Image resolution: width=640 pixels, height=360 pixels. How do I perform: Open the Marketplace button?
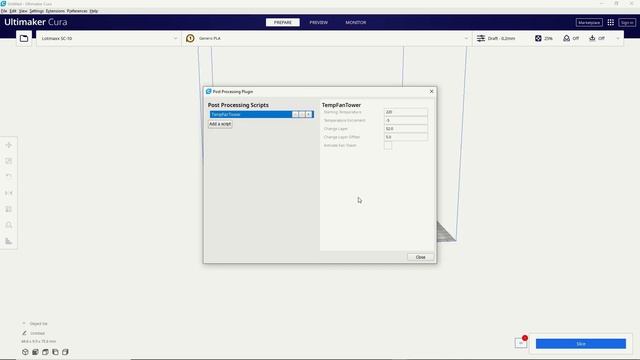click(x=589, y=22)
